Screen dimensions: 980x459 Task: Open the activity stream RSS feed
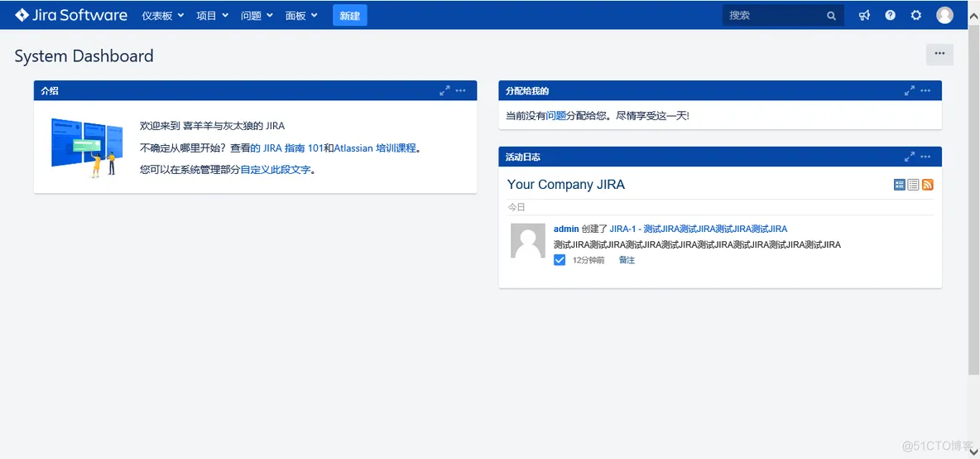(928, 185)
